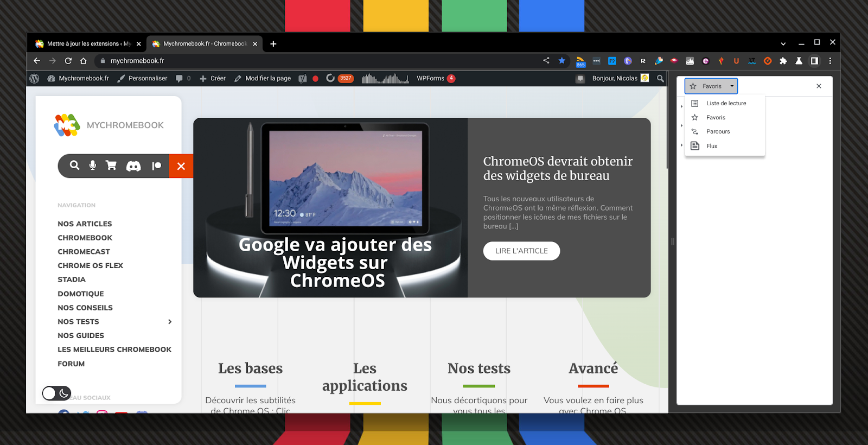Open the comments bubble showing 0
The width and height of the screenshot is (868, 445).
(183, 78)
